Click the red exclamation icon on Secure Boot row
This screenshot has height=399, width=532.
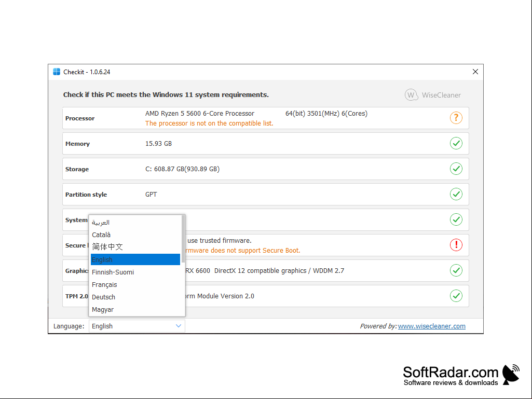(456, 245)
